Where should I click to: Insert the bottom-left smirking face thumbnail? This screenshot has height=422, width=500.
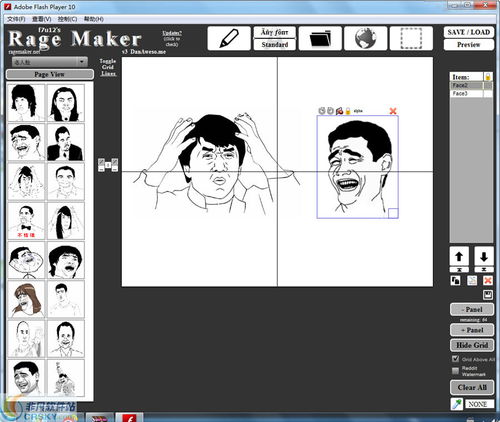pos(26,378)
